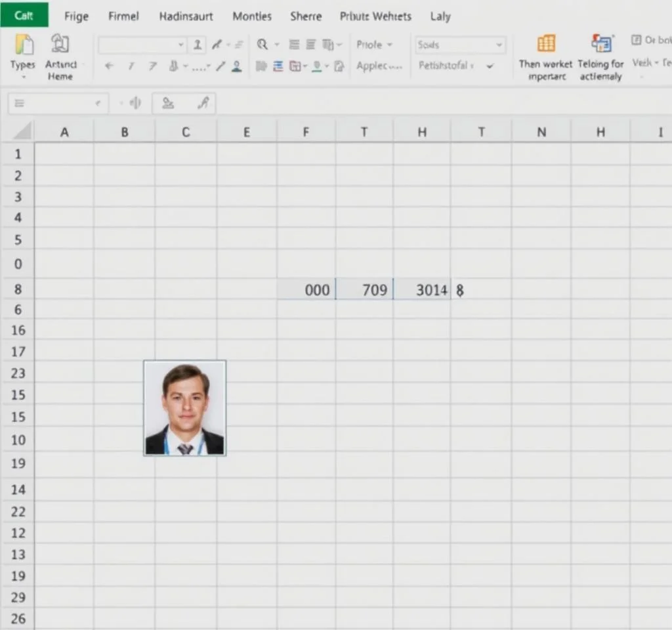Click the Applec button in ribbon
Viewport: 672px width, 630px height.
379,66
